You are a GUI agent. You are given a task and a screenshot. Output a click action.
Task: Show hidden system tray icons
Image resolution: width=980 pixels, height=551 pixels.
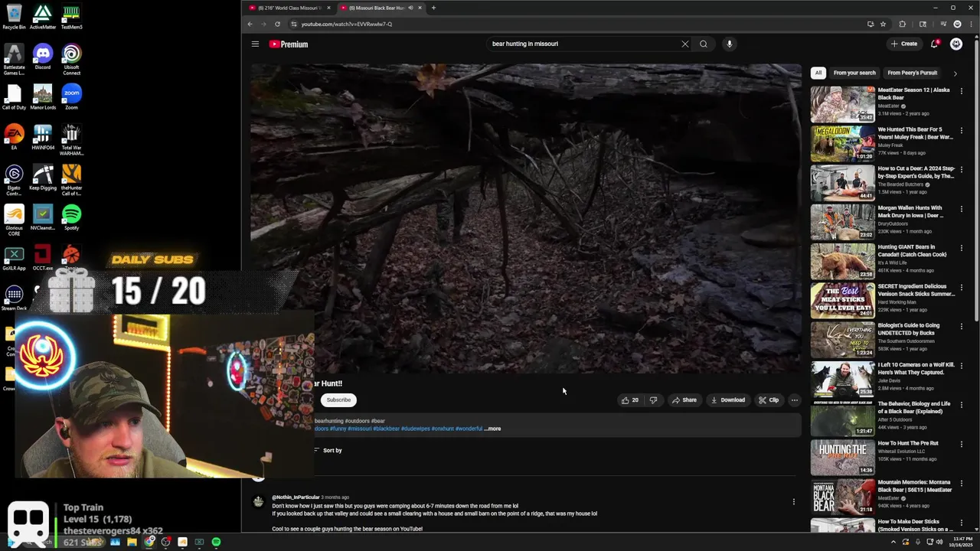(893, 542)
